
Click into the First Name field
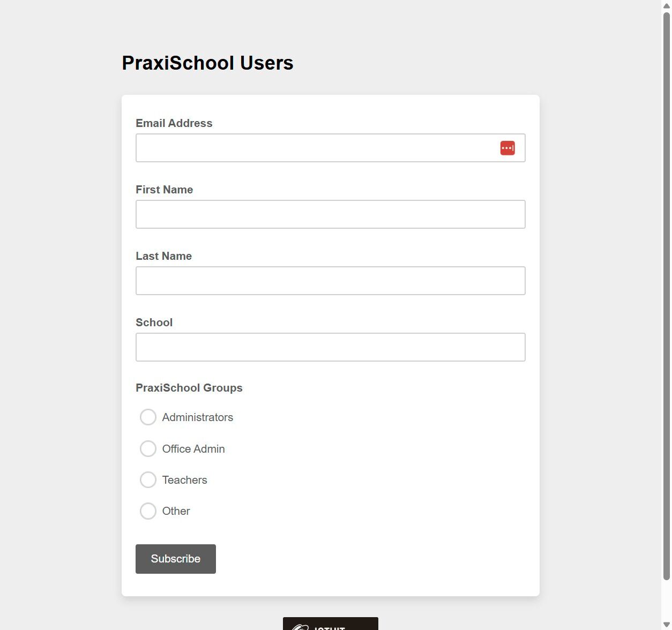pos(330,214)
